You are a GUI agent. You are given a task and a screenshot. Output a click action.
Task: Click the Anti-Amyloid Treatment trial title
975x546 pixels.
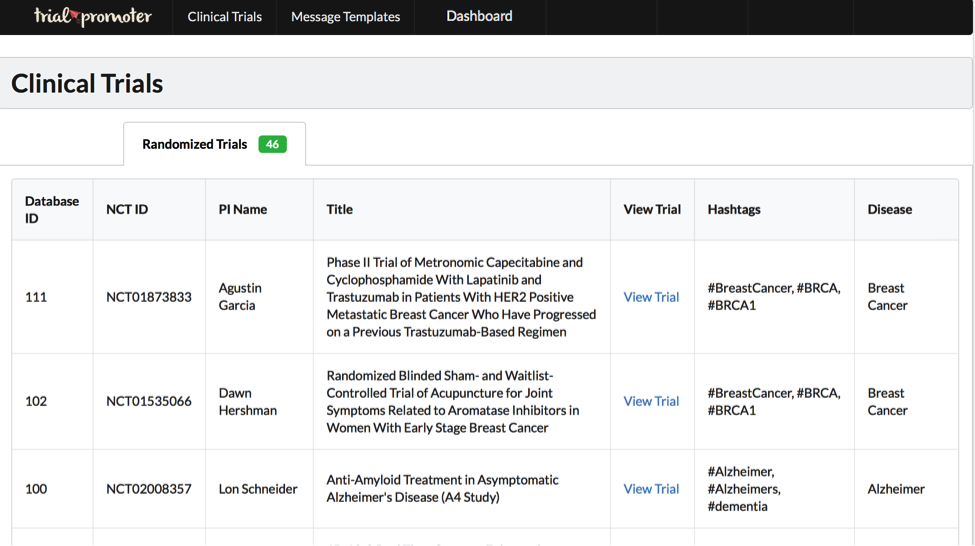click(x=442, y=489)
